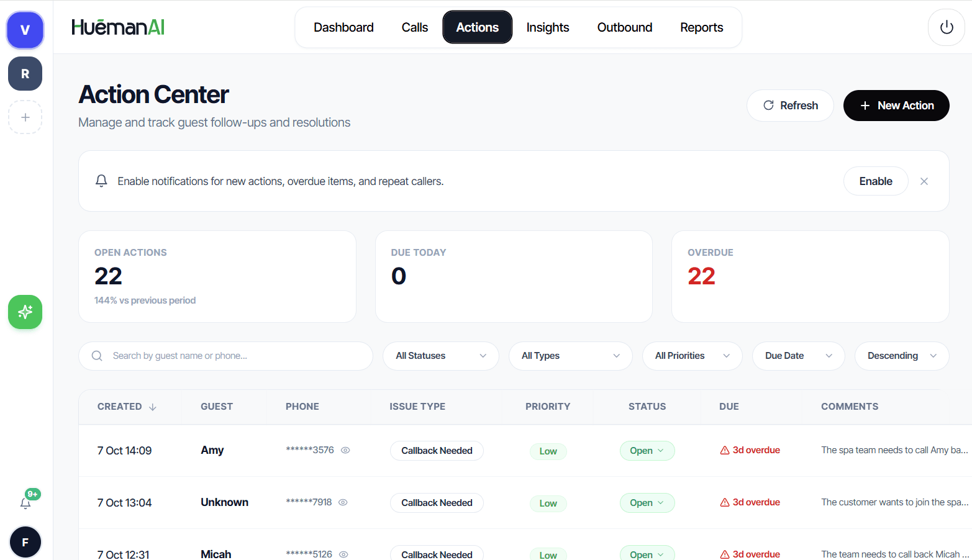
Task: Add a new workspace with plus icon
Action: click(x=25, y=117)
